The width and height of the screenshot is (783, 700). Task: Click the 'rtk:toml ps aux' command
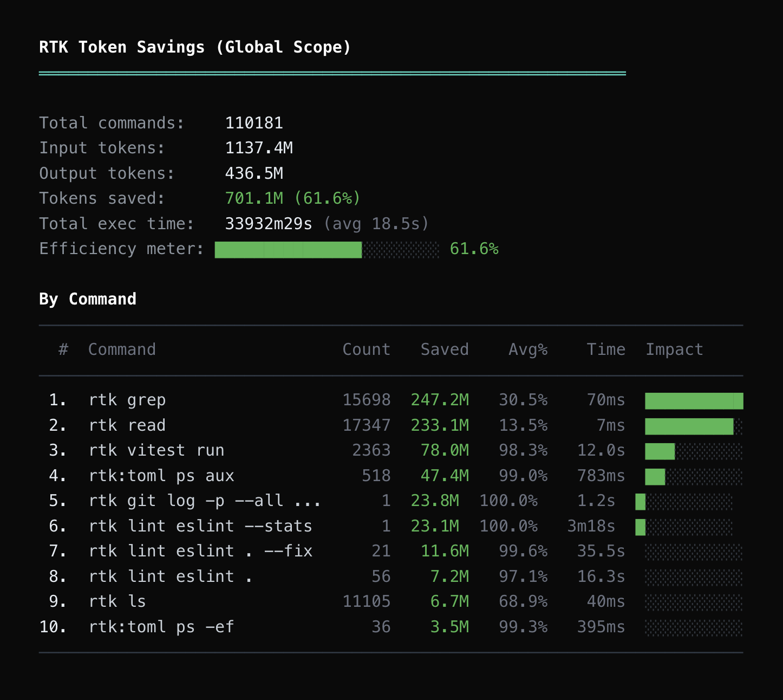tap(161, 476)
